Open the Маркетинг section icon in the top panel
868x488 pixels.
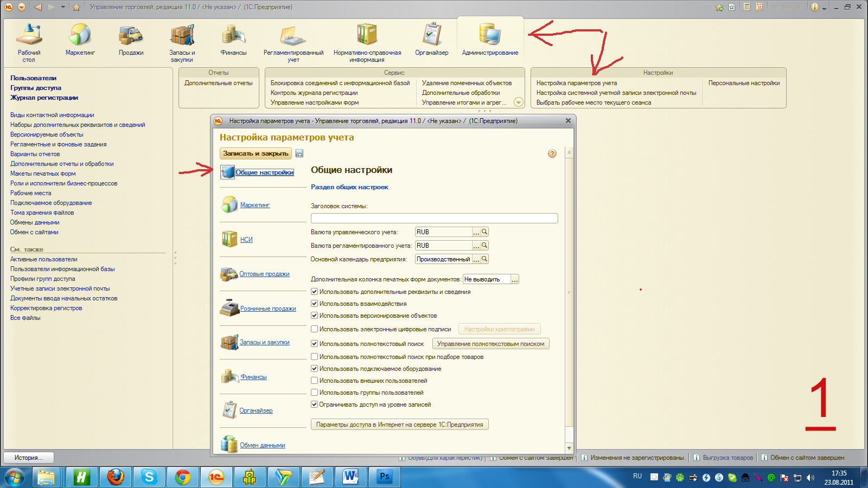pos(80,35)
